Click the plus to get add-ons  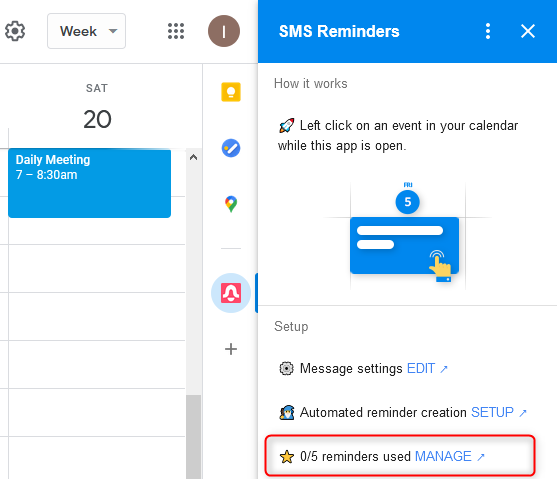[x=231, y=349]
